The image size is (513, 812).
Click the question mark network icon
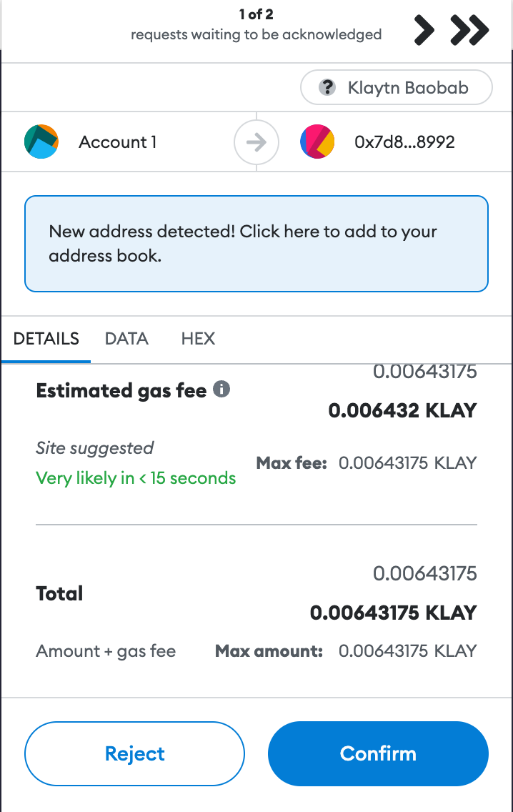[x=327, y=87]
